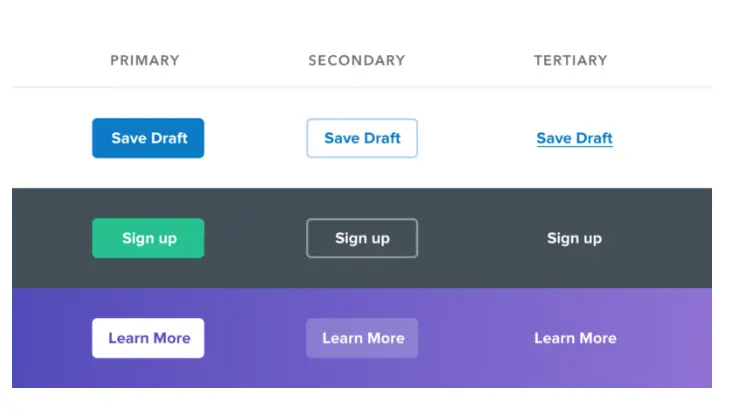Click the blue filled Save Draft button
Screen dimensions: 744x415
148,138
